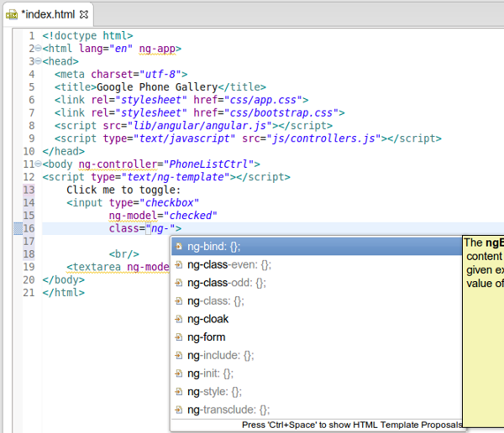Viewport: 504px width, 433px height.
Task: Click the title text Google Phone Gallery
Action: tap(157, 87)
